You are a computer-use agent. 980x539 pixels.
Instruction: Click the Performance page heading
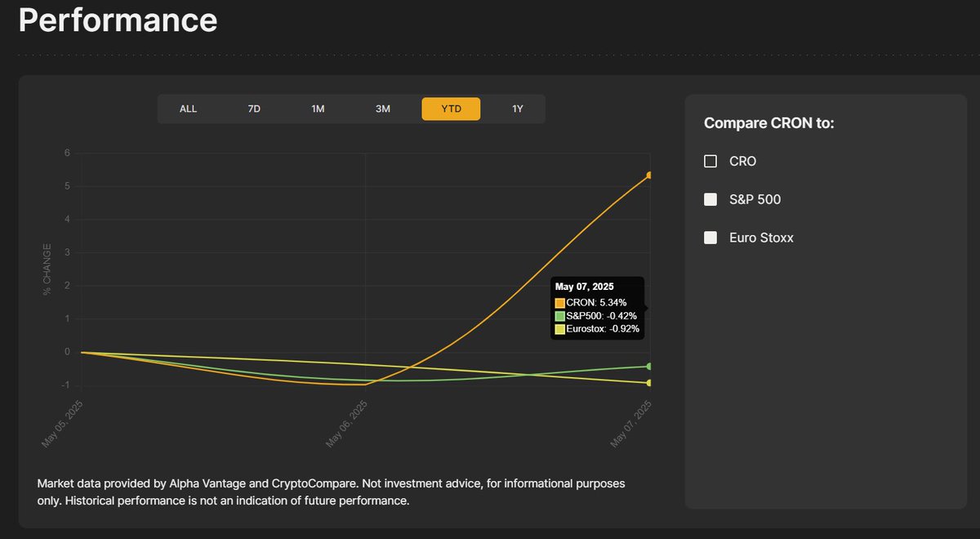point(118,20)
